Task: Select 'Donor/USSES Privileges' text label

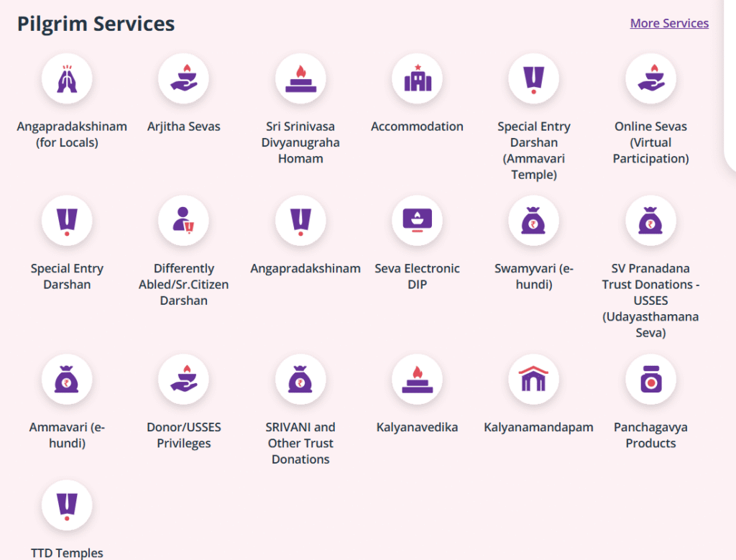Action: [x=183, y=435]
